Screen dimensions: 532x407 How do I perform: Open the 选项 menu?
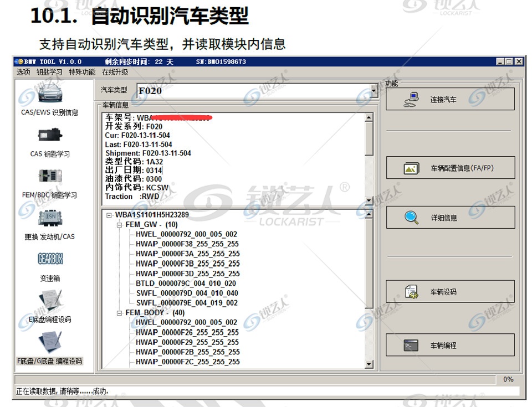[23, 72]
